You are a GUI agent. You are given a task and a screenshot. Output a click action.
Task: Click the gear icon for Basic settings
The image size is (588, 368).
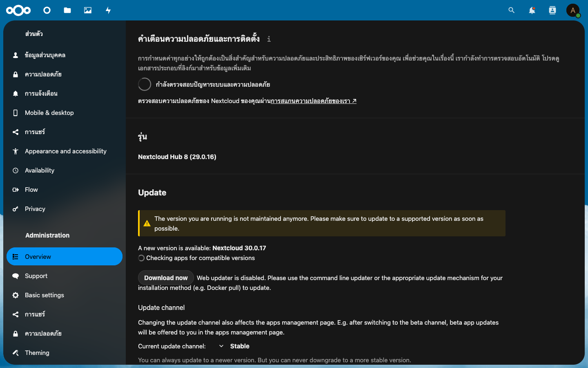(x=16, y=295)
